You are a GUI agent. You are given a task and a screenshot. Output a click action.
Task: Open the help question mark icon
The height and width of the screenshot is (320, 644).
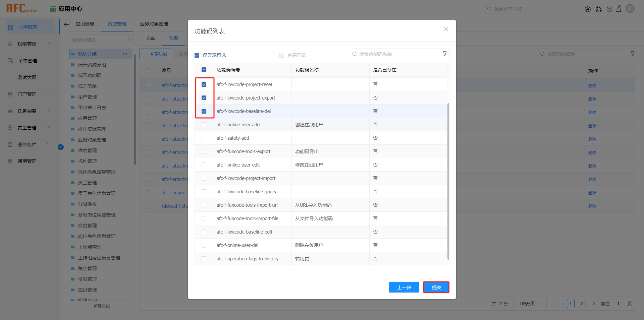pos(609,9)
